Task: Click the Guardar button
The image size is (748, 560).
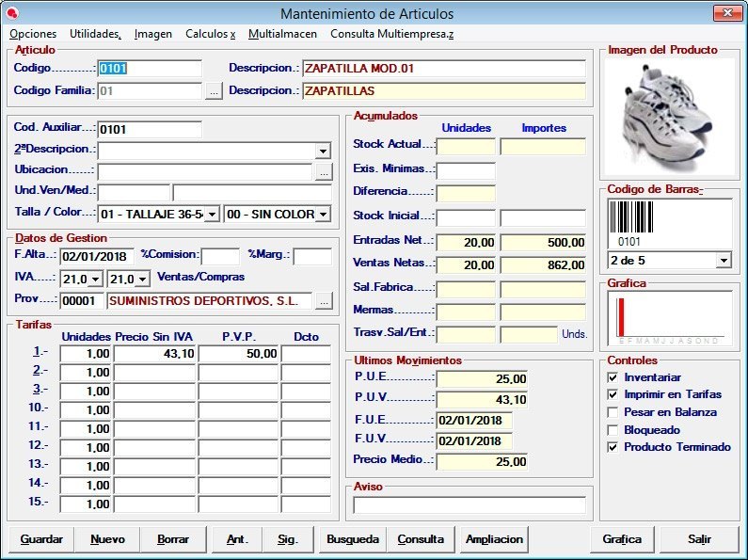Action: point(41,539)
